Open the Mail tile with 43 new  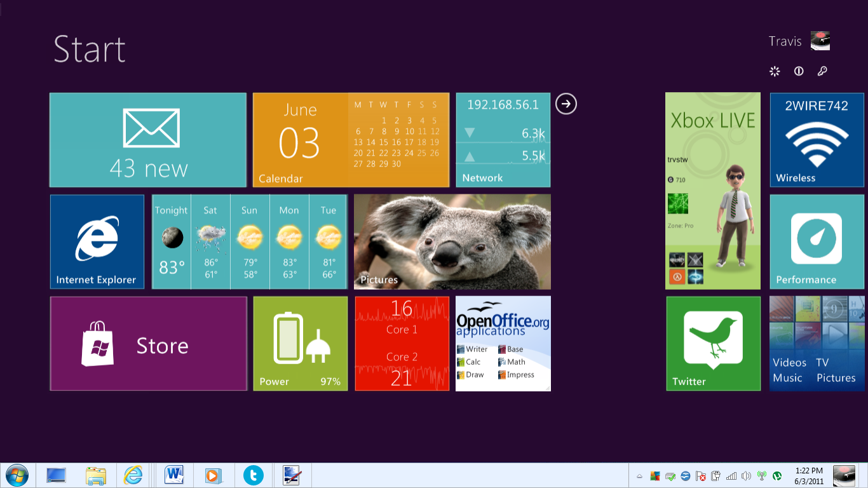148,140
